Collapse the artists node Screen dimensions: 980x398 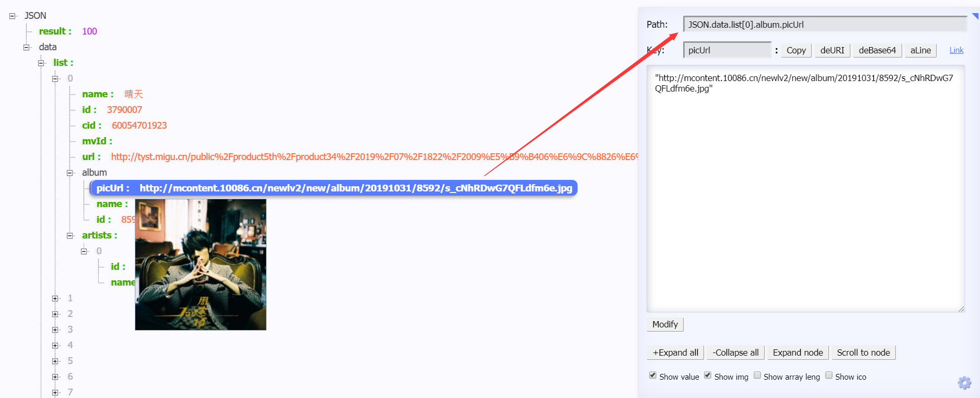(x=70, y=236)
